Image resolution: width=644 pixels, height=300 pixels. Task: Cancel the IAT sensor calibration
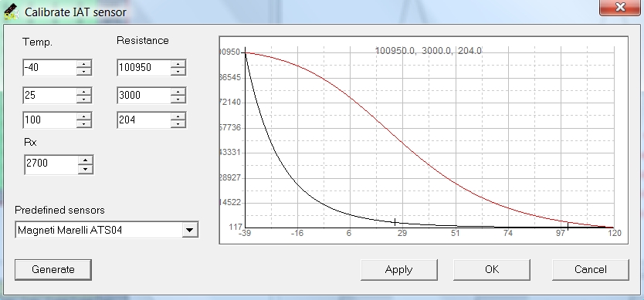[590, 270]
